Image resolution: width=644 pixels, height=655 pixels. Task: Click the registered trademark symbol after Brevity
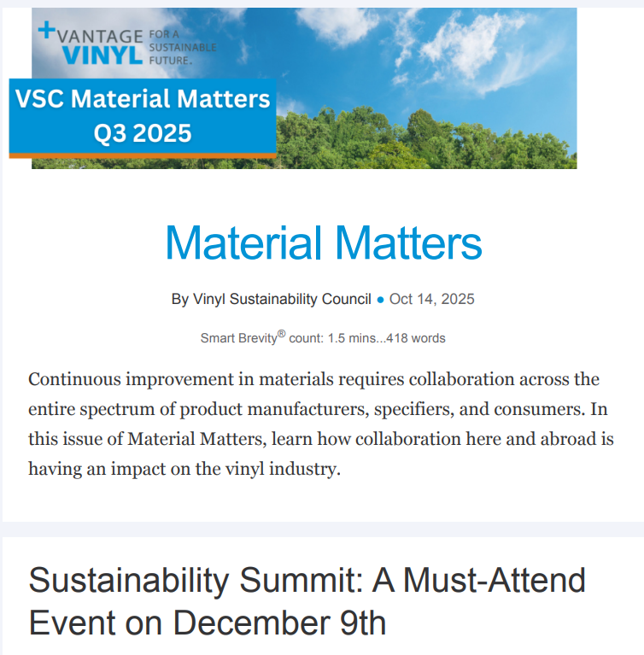[x=282, y=334]
